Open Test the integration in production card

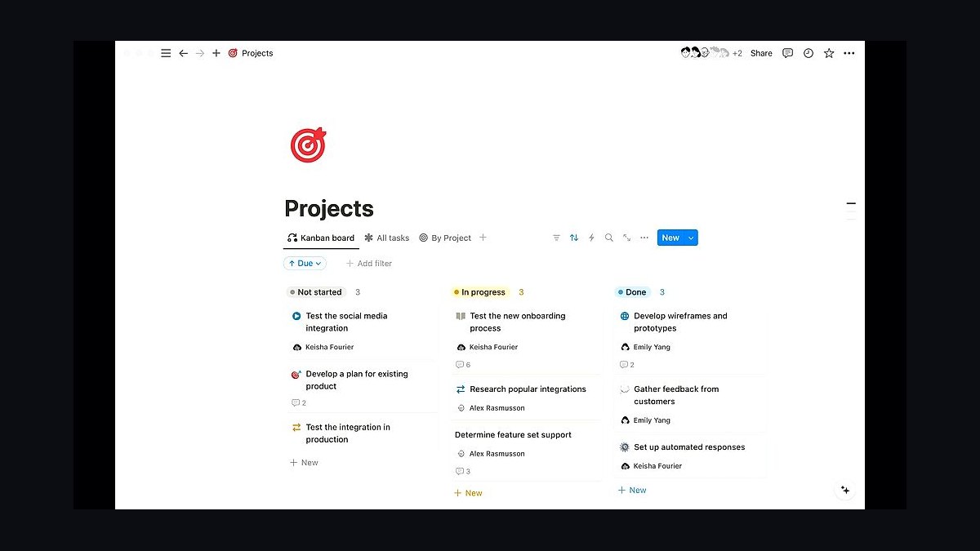point(361,433)
